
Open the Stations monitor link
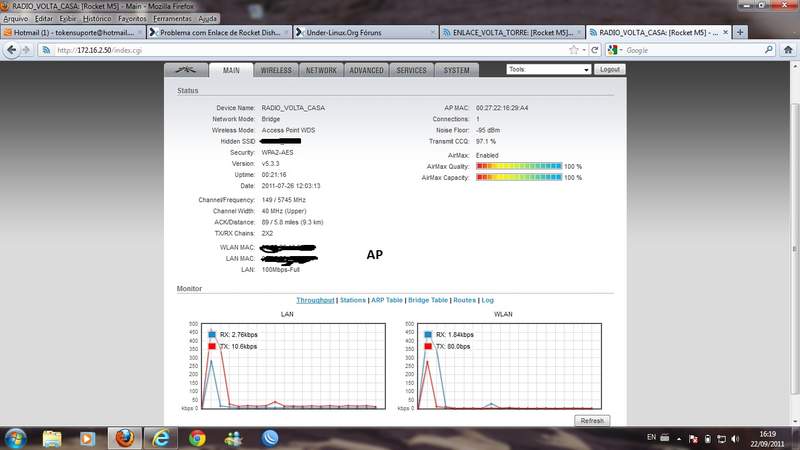pyautogui.click(x=353, y=300)
